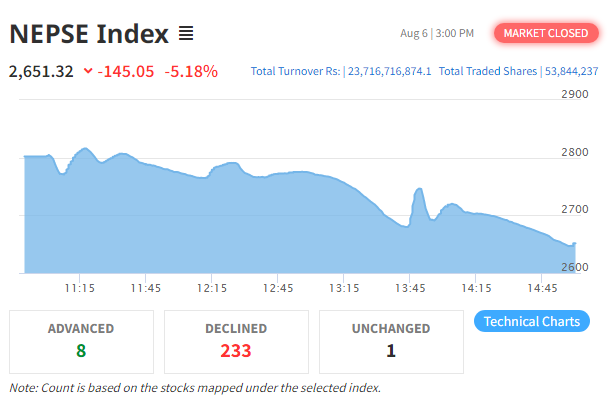The height and width of the screenshot is (415, 611).
Task: Click the 2,651.32 index value
Action: 41,72
